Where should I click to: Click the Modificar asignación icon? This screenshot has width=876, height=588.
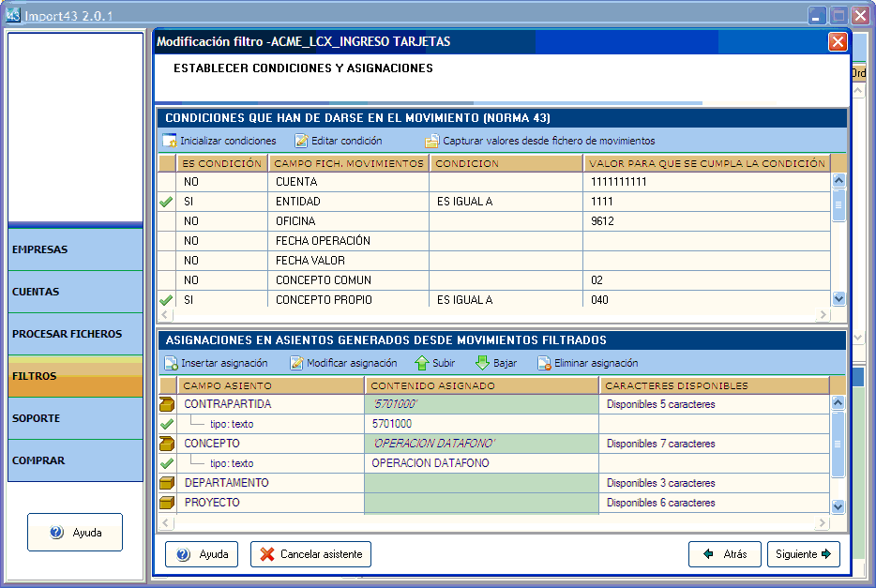pyautogui.click(x=296, y=363)
